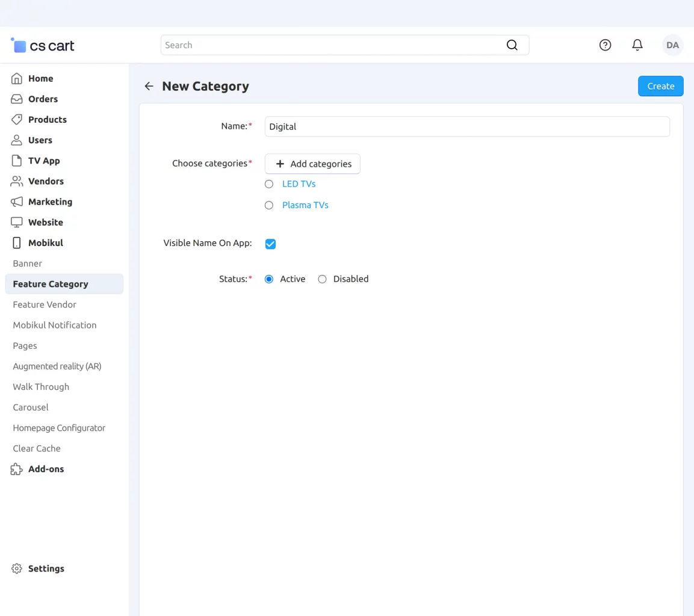Open the Home sidebar icon
694x616 pixels.
(17, 78)
